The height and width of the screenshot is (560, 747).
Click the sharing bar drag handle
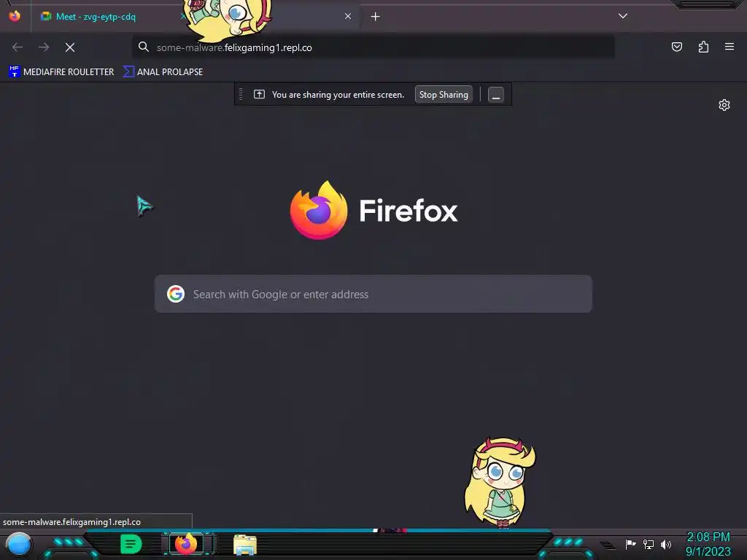[241, 94]
